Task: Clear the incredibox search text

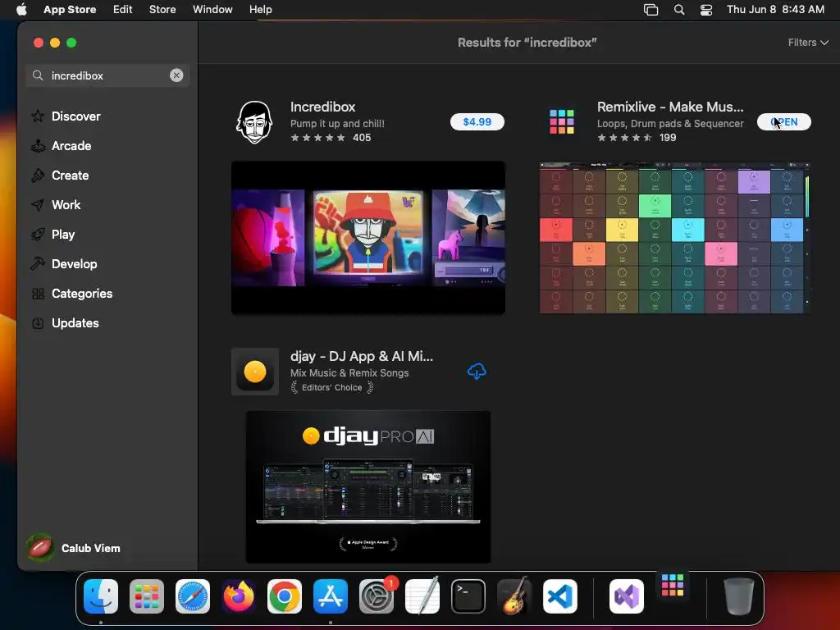Action: tap(176, 75)
